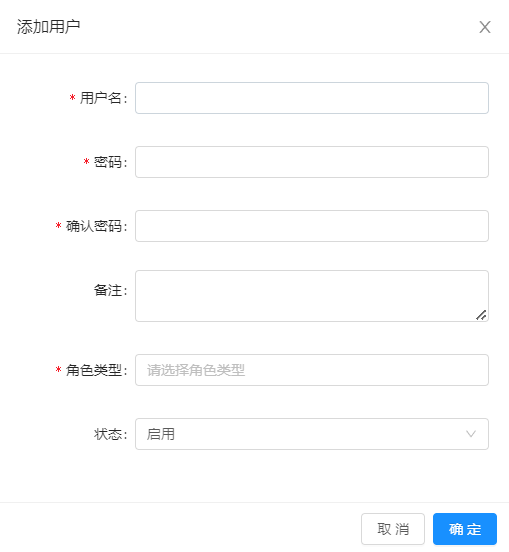509x552 pixels.
Task: Click inside the 备注 textarea
Action: (312, 296)
